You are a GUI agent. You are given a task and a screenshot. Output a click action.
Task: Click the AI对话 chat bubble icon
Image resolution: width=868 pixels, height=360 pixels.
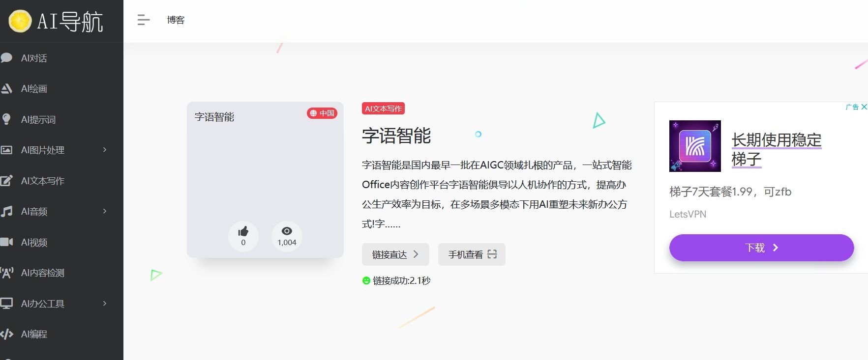click(x=6, y=58)
